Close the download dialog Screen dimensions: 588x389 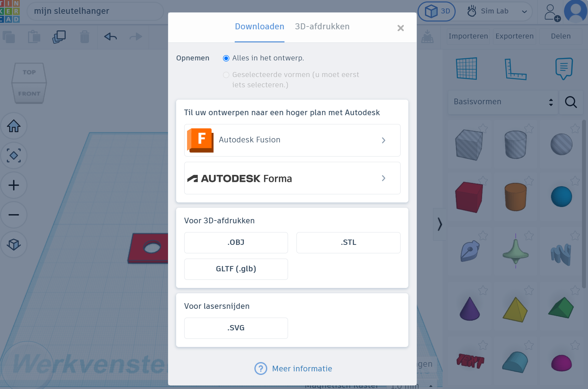(401, 28)
